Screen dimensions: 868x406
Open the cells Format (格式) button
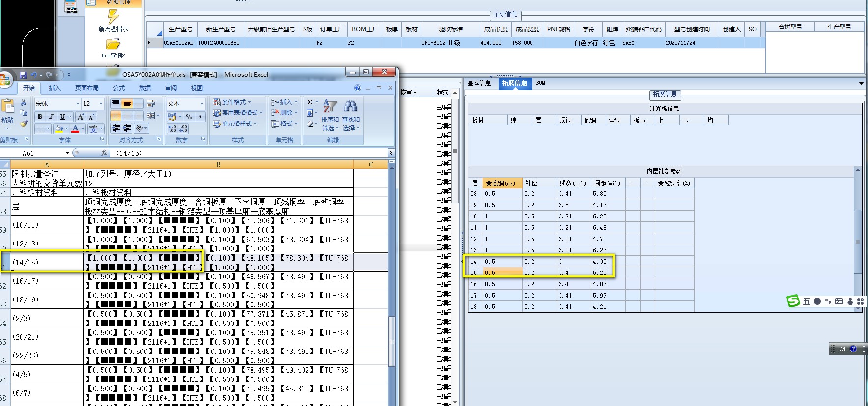(x=284, y=124)
